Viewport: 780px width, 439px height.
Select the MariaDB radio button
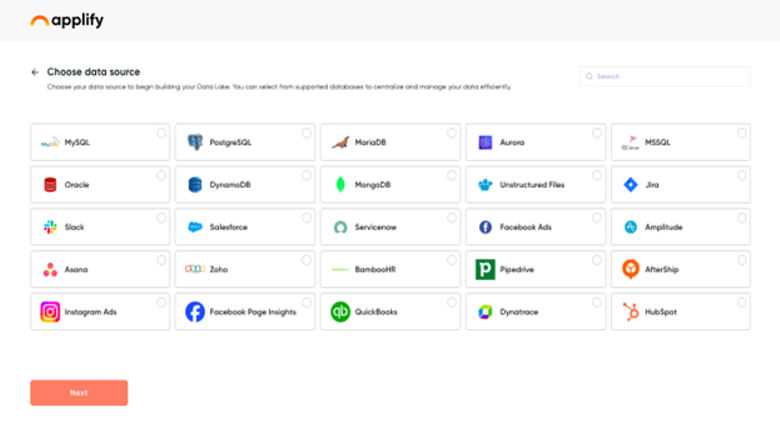pyautogui.click(x=451, y=133)
